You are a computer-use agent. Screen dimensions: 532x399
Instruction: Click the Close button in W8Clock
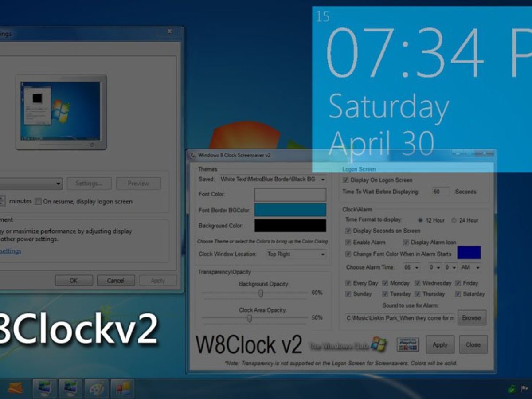pyautogui.click(x=473, y=344)
